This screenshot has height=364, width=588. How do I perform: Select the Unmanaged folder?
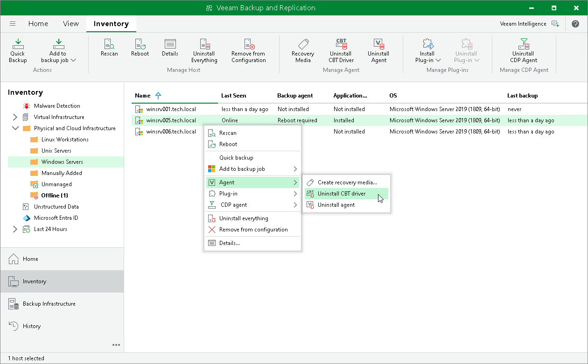tap(56, 184)
